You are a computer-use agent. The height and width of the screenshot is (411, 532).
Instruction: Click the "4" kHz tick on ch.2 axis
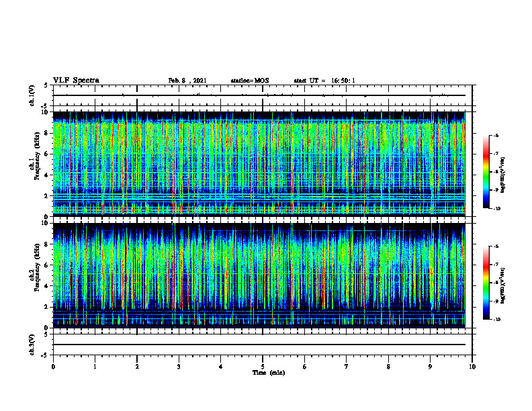pos(47,286)
